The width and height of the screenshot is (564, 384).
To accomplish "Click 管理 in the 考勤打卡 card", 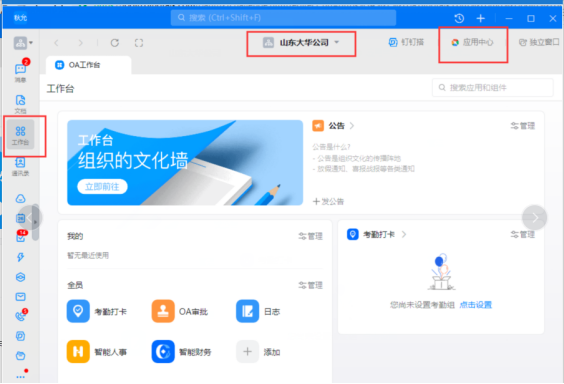I will click(523, 235).
